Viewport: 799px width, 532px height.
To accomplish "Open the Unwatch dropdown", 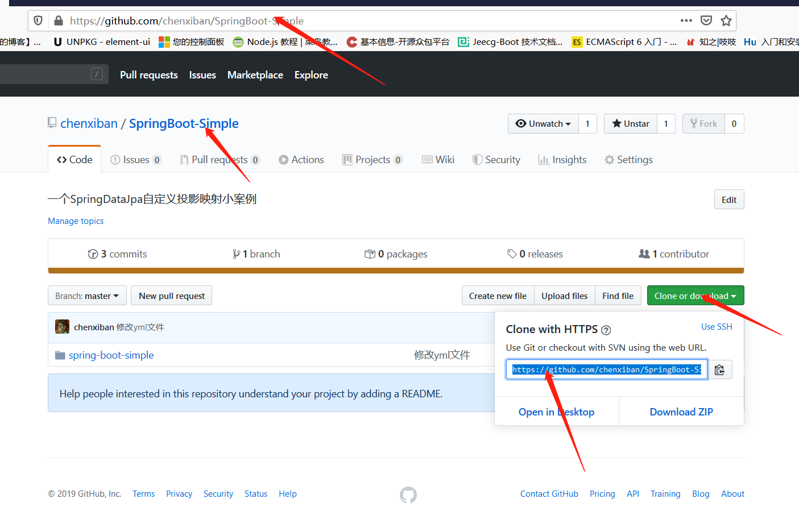I will [543, 124].
